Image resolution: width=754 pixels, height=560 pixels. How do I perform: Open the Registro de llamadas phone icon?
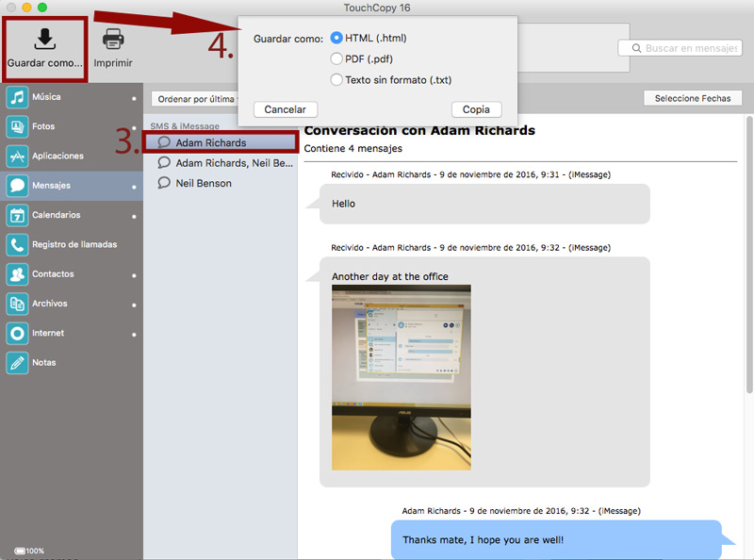(17, 244)
